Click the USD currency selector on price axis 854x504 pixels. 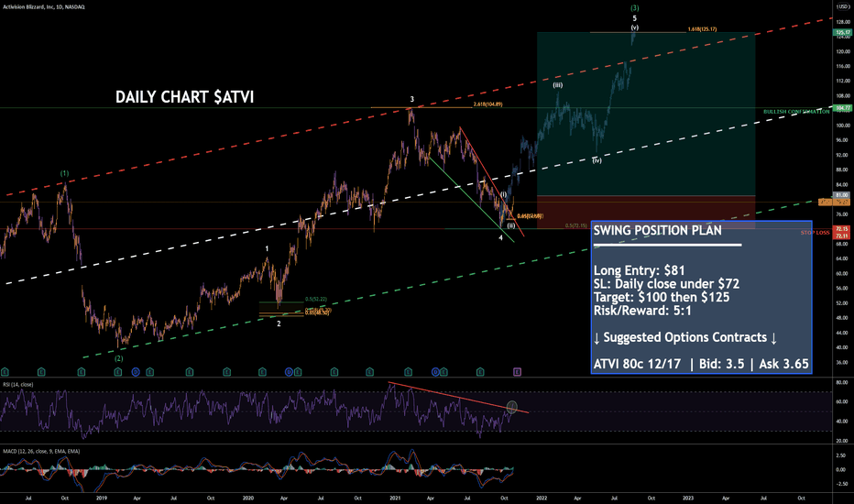pos(843,6)
